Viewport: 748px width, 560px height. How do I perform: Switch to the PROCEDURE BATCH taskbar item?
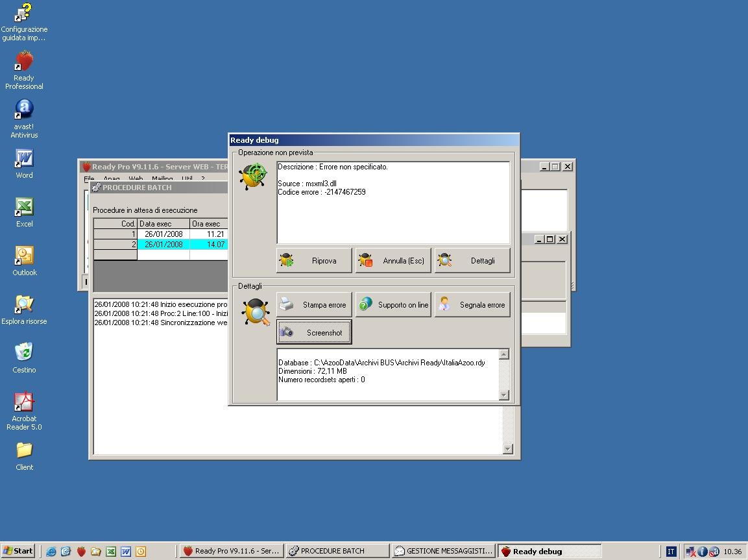tap(337, 552)
